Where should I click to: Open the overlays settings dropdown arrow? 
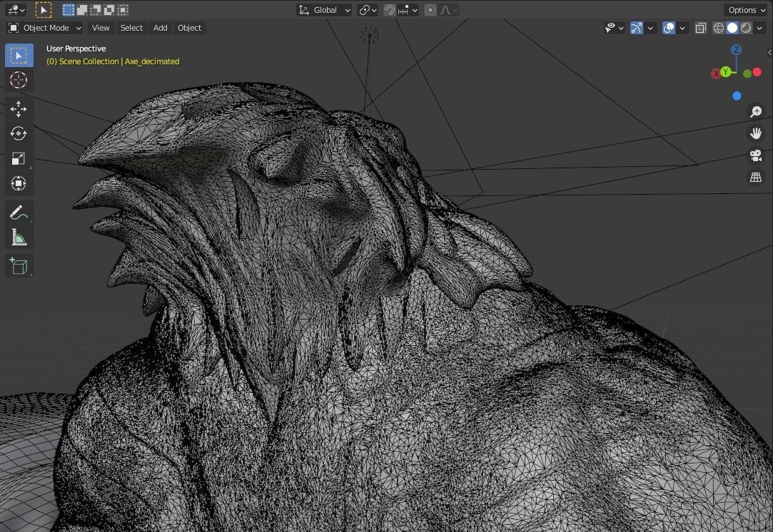tap(682, 28)
